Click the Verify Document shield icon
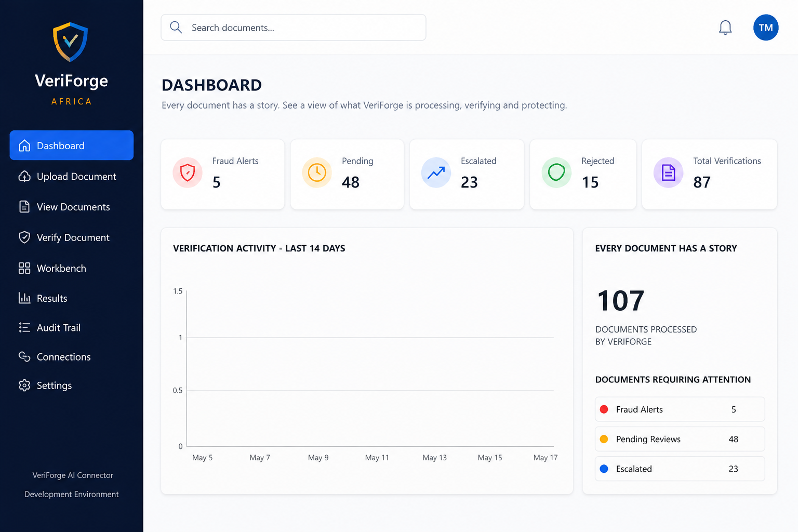Image resolution: width=798 pixels, height=532 pixels. [x=24, y=237]
